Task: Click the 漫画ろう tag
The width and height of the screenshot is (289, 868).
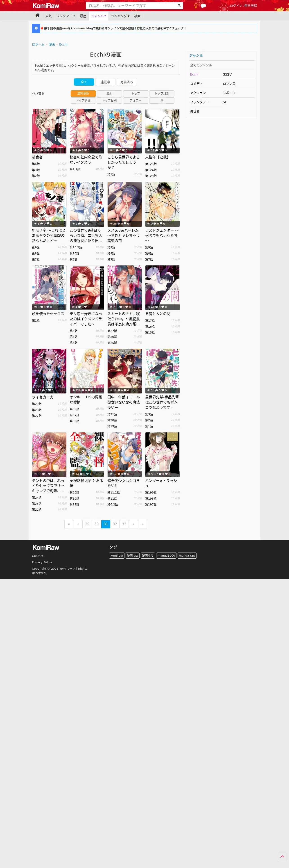Action: (x=147, y=556)
